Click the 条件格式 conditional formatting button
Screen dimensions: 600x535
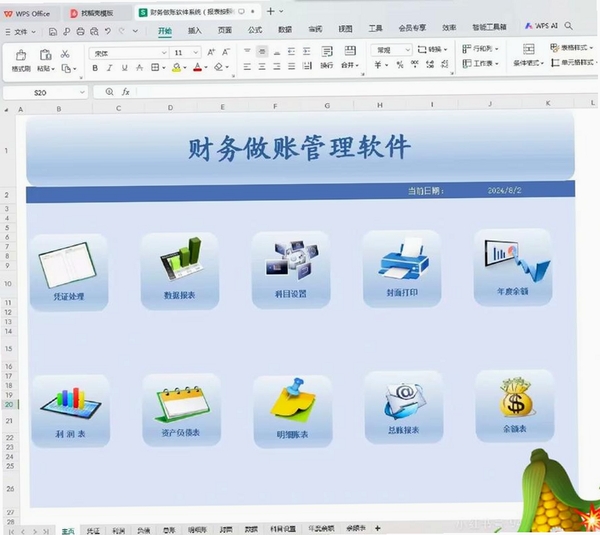[x=528, y=55]
